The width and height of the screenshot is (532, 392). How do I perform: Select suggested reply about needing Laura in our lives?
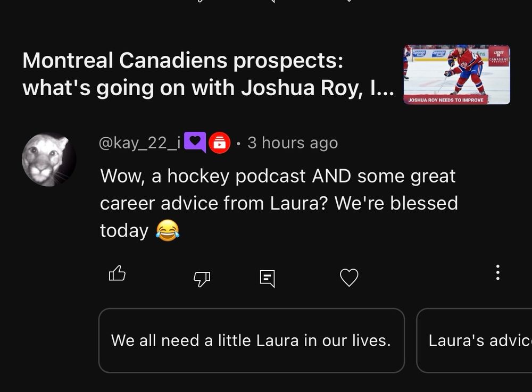[252, 340]
